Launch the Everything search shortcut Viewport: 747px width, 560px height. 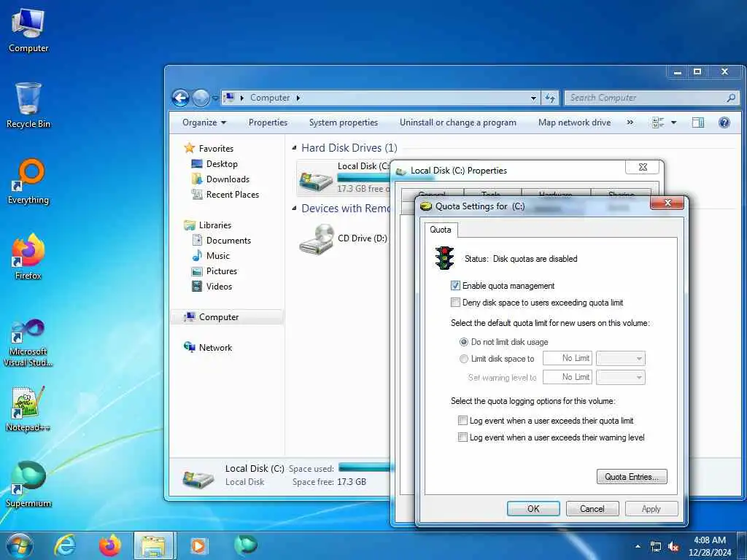[x=28, y=182]
